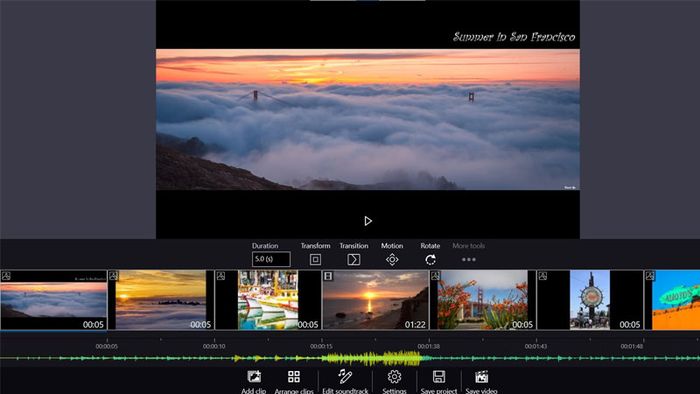
Task: Select the foggy bridge title clip thumbnail
Action: (54, 300)
